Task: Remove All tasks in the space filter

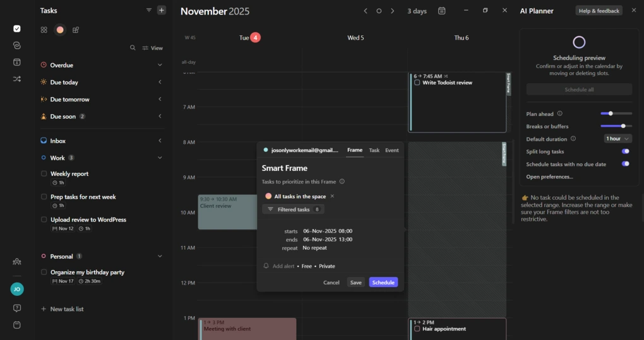Action: 332,196
